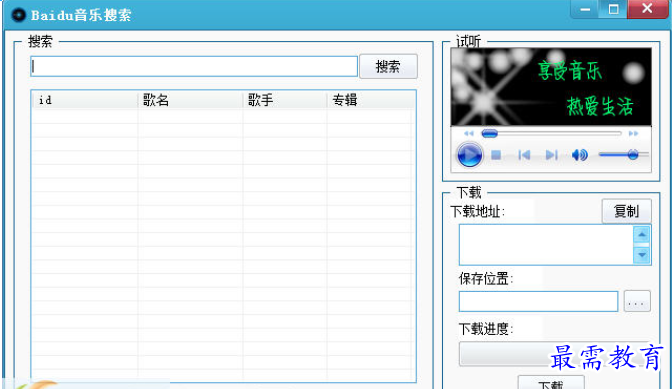Mute sound with the speaker icon
672x389 pixels.
coord(579,155)
